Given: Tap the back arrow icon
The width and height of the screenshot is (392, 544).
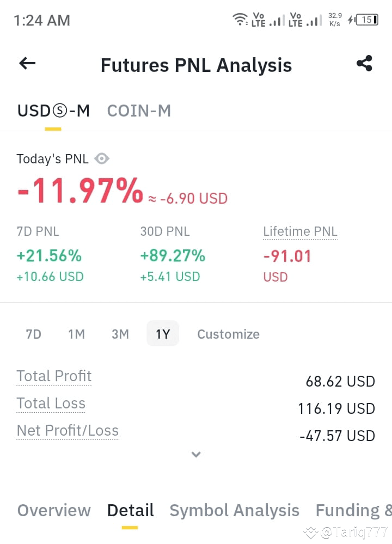Looking at the screenshot, I should tap(27, 64).
